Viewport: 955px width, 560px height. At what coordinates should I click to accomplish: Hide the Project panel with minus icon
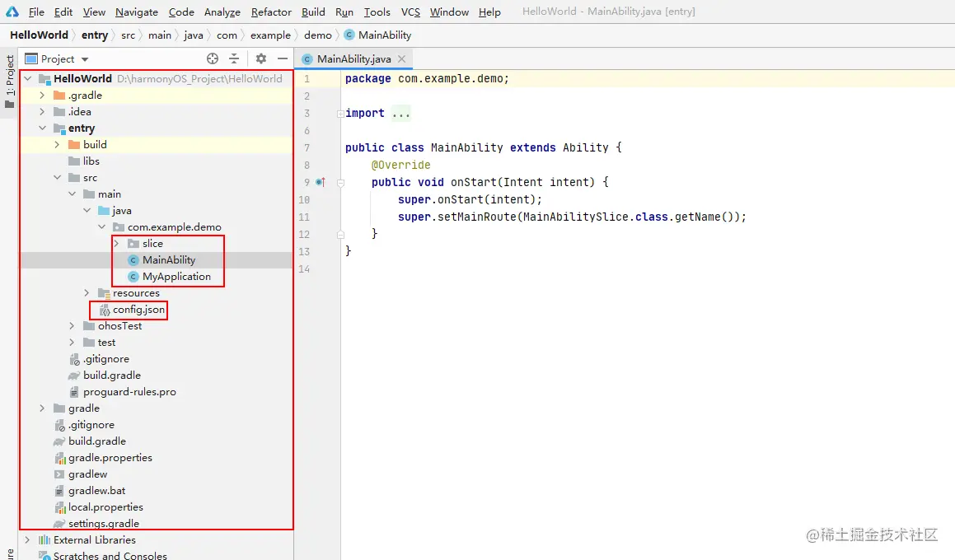[283, 58]
